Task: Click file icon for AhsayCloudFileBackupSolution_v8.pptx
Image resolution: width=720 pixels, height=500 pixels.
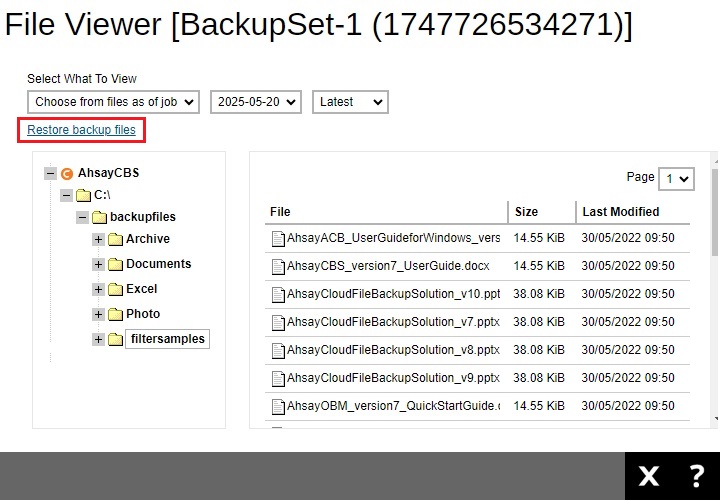Action: pos(278,351)
